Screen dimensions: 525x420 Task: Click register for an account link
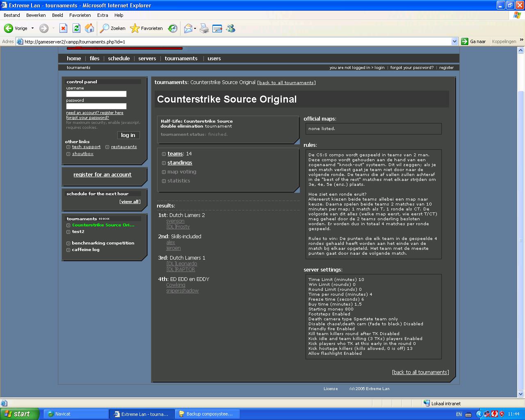(x=103, y=174)
